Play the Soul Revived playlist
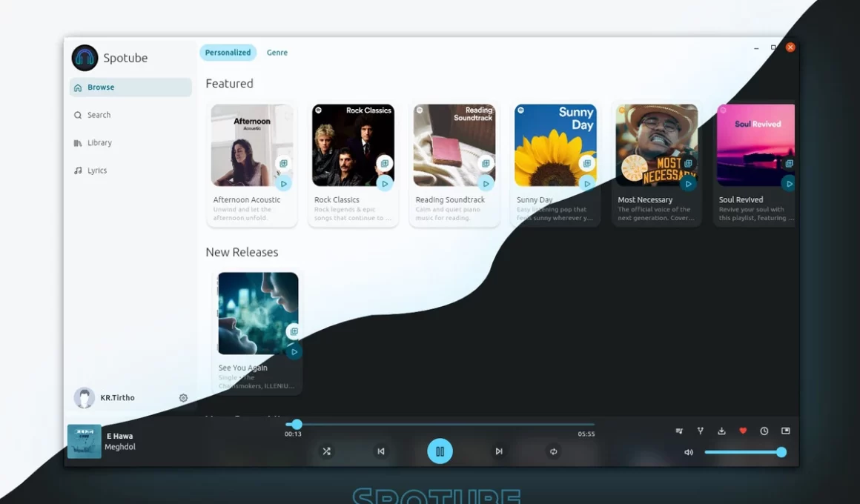Viewport: 860px width, 504px height. (x=789, y=184)
